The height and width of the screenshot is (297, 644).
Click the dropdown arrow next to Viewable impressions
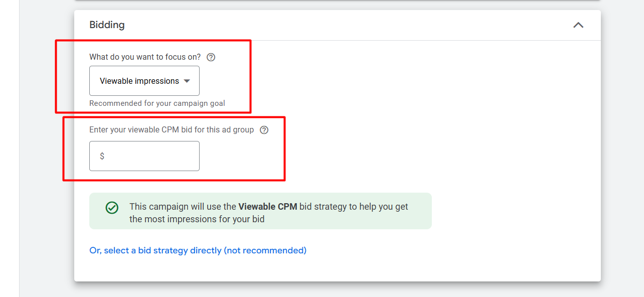pyautogui.click(x=187, y=81)
